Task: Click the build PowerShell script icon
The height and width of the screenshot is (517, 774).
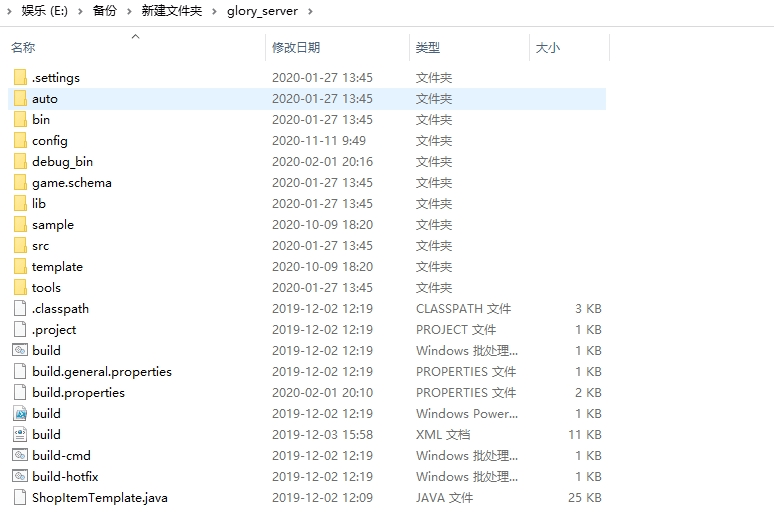Action: 20,413
